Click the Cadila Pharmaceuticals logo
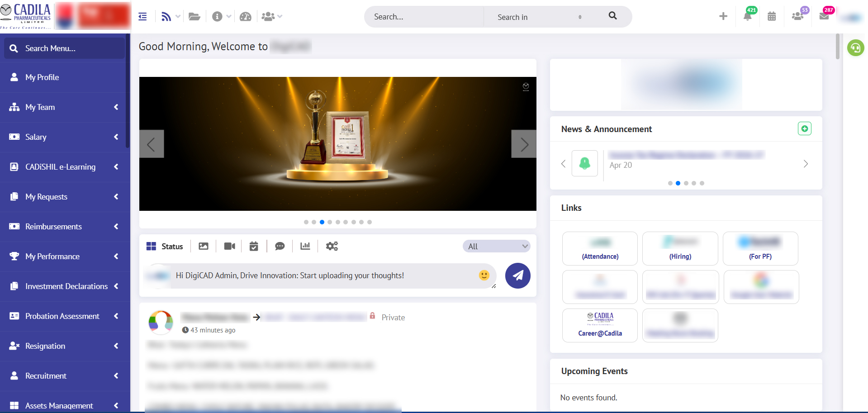 click(x=26, y=16)
